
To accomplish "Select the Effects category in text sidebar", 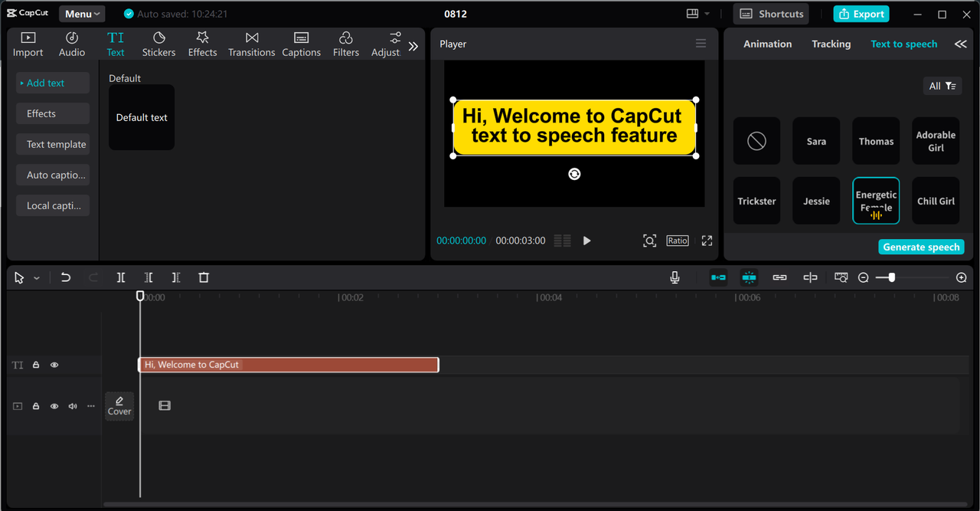I will [x=53, y=113].
